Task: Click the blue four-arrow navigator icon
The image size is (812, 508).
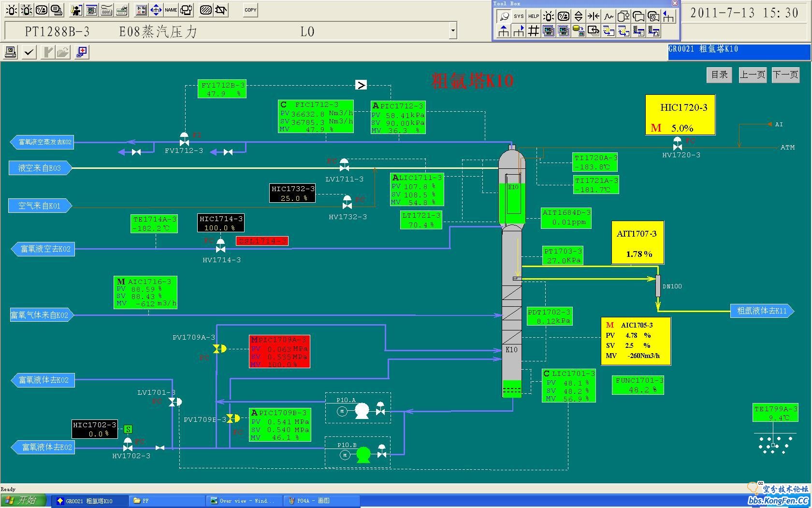Action: (x=156, y=10)
